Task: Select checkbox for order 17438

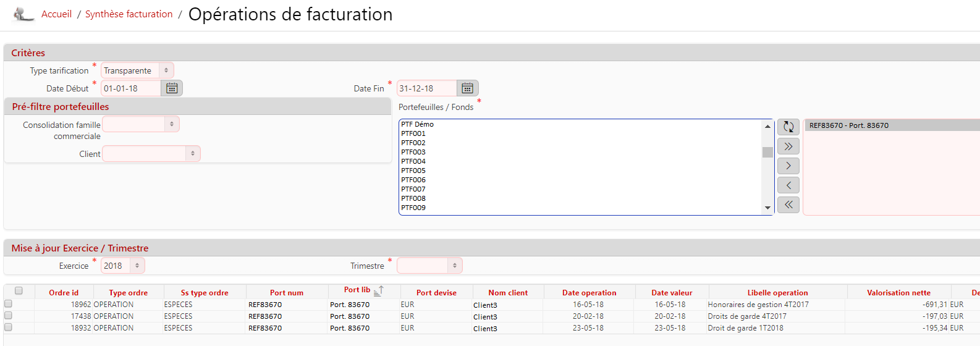Action: pyautogui.click(x=8, y=315)
